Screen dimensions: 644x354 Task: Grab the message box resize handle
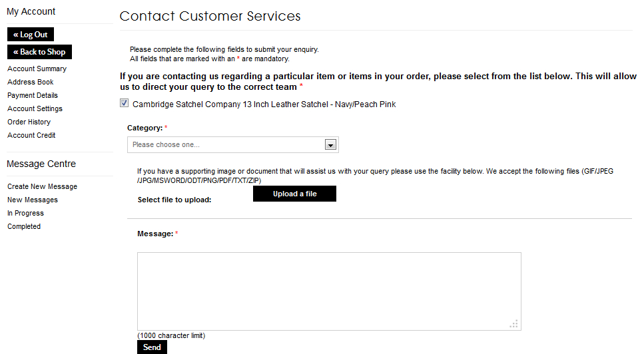(x=514, y=324)
